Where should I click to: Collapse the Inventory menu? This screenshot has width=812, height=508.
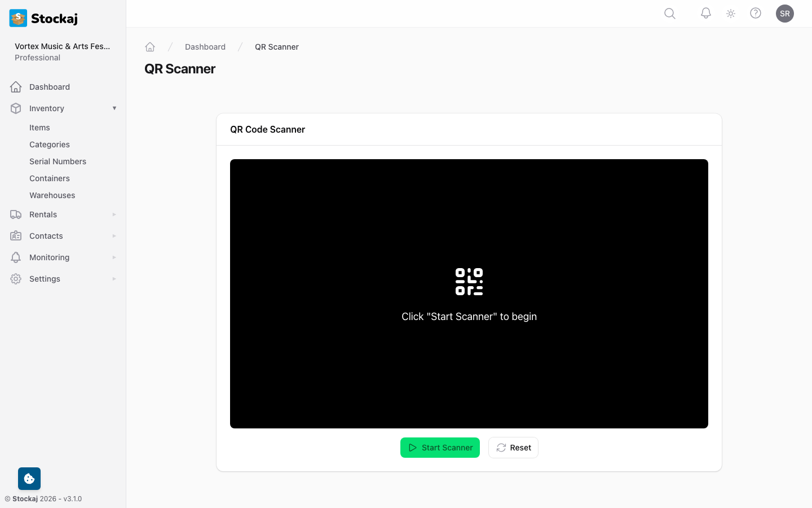tap(46, 108)
